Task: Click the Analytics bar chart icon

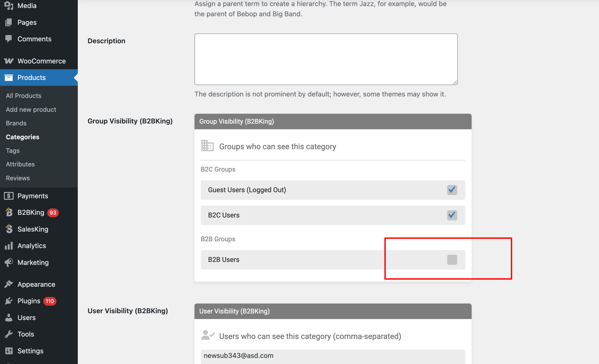Action: tap(9, 246)
